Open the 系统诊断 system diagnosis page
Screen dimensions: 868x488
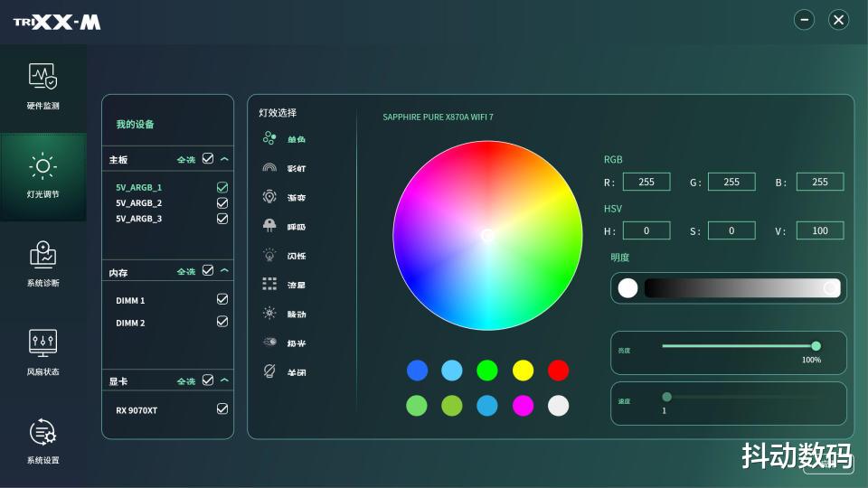pyautogui.click(x=43, y=264)
